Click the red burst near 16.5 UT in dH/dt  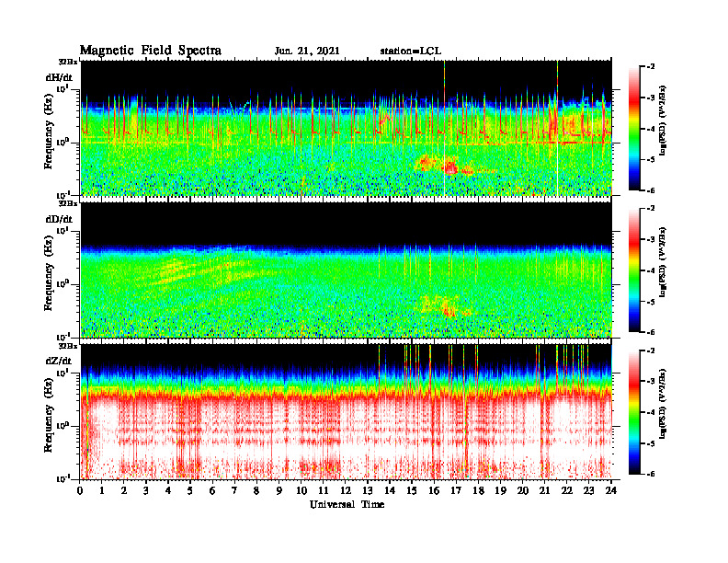[x=449, y=167]
